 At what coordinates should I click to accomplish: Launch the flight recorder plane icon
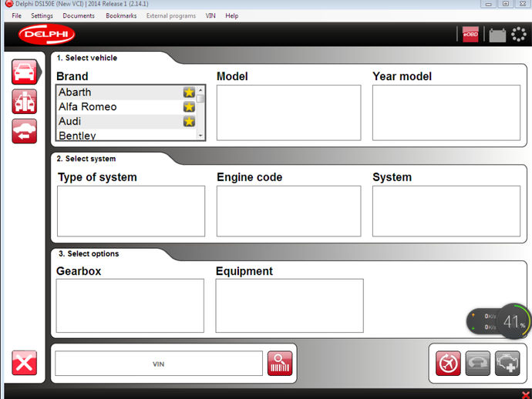tap(448, 364)
